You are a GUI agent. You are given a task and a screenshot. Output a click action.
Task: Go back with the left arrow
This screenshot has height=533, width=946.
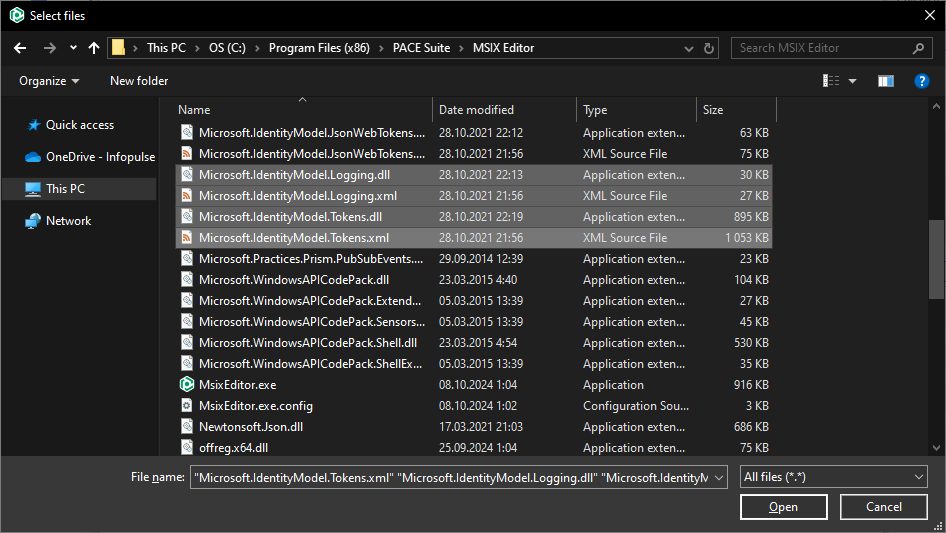(20, 48)
